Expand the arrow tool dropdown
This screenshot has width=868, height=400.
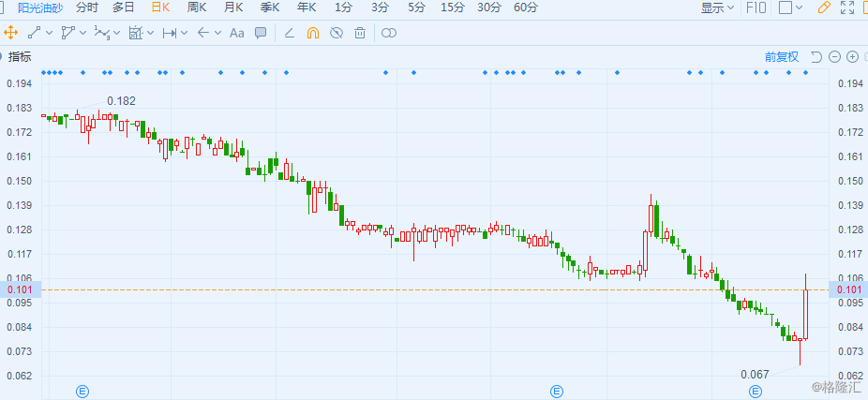tap(217, 33)
